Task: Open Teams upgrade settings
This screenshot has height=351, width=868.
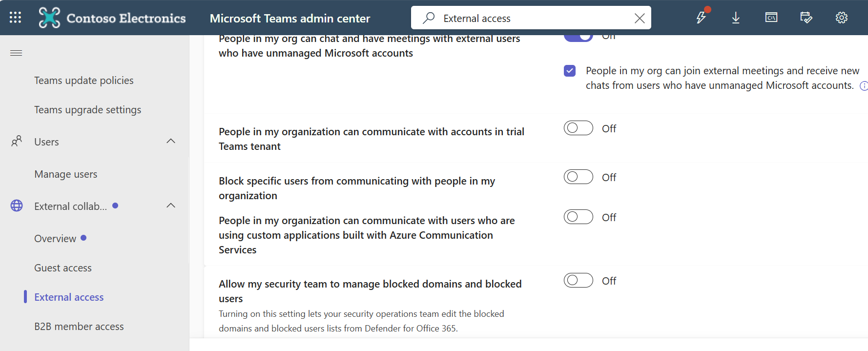Action: pos(88,110)
